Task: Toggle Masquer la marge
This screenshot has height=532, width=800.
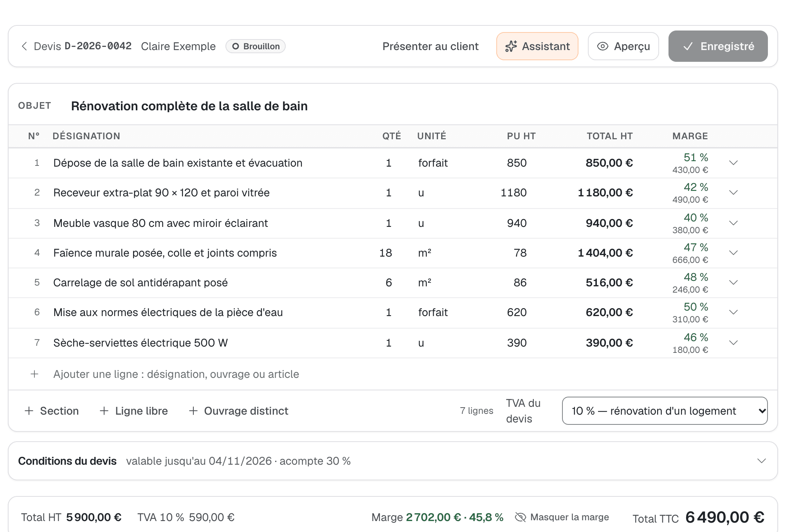Action: pos(562,517)
